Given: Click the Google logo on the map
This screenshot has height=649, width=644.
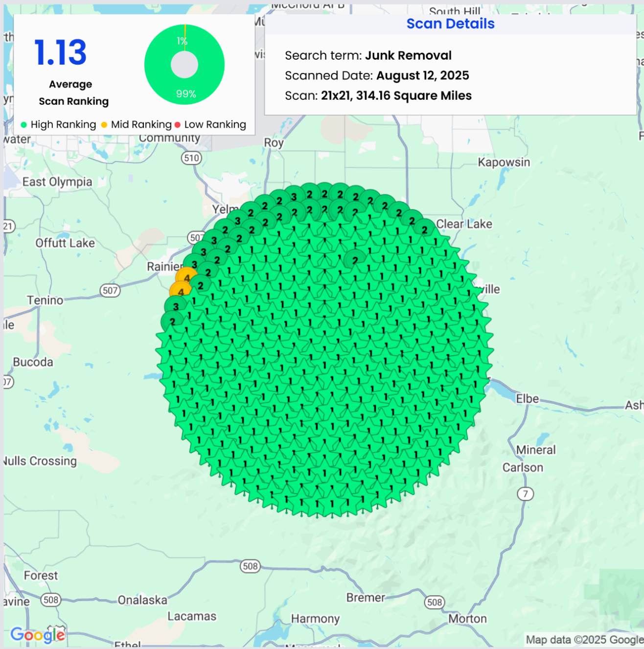Looking at the screenshot, I should click(38, 634).
